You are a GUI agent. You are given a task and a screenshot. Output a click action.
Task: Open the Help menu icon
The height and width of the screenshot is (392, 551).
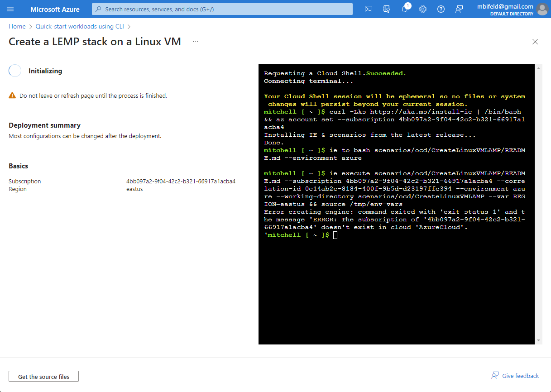click(441, 9)
